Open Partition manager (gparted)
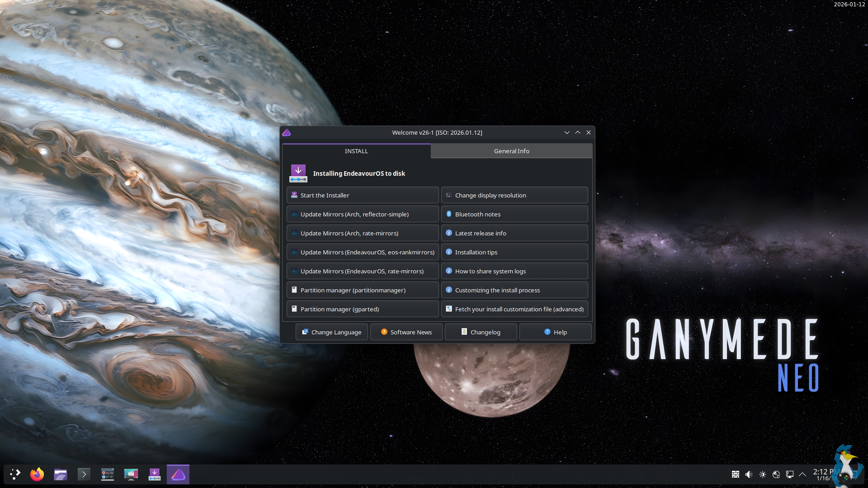The width and height of the screenshot is (868, 488). [362, 309]
